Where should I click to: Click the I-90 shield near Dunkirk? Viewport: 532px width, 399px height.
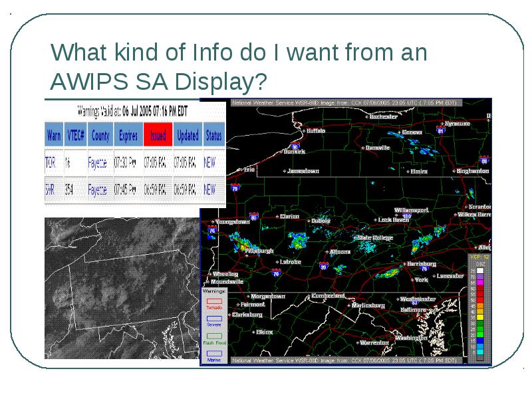(295, 146)
